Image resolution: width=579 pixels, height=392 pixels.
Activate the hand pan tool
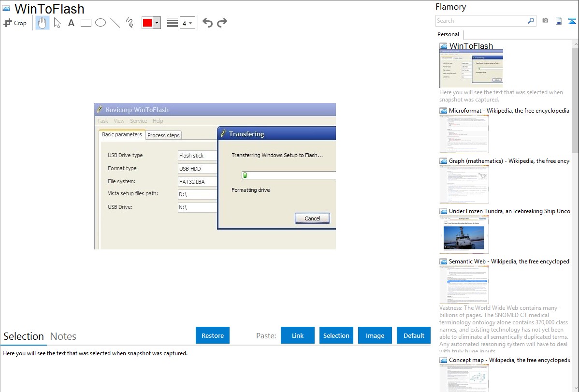click(43, 23)
